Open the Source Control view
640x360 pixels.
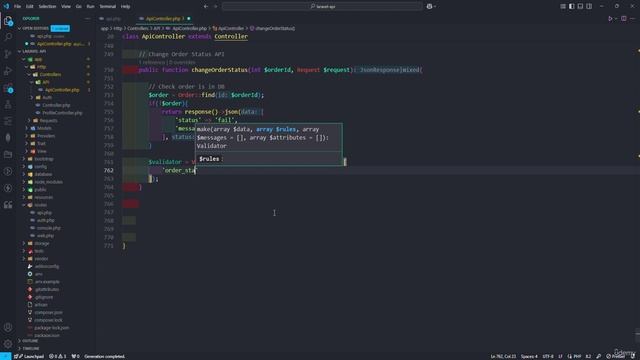tap(8, 54)
